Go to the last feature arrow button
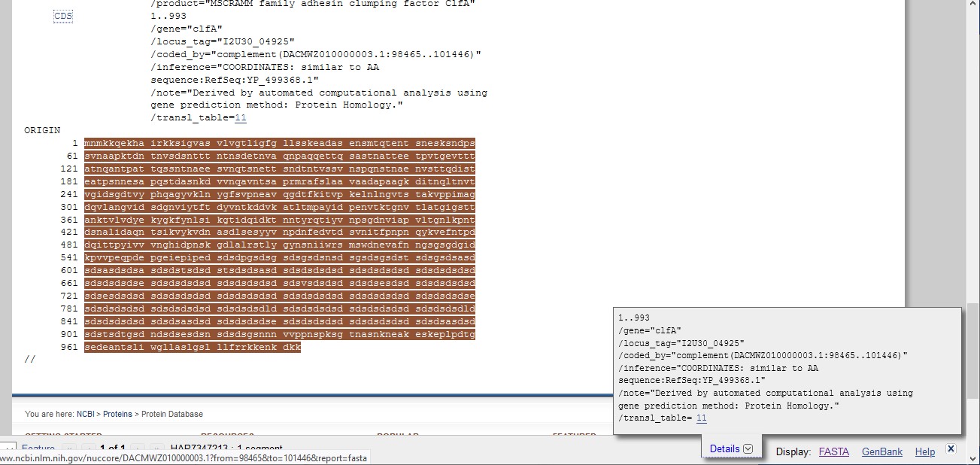Viewport: 980px width, 465px height. (x=157, y=449)
